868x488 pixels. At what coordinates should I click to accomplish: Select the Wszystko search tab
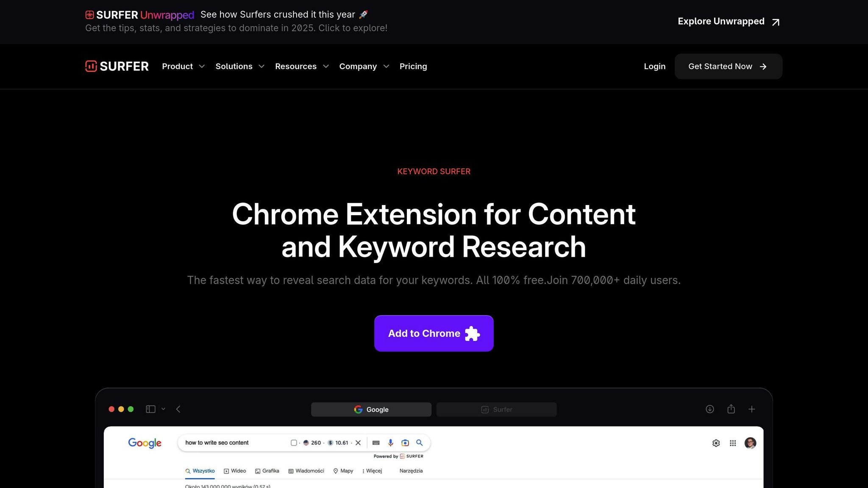tap(200, 471)
